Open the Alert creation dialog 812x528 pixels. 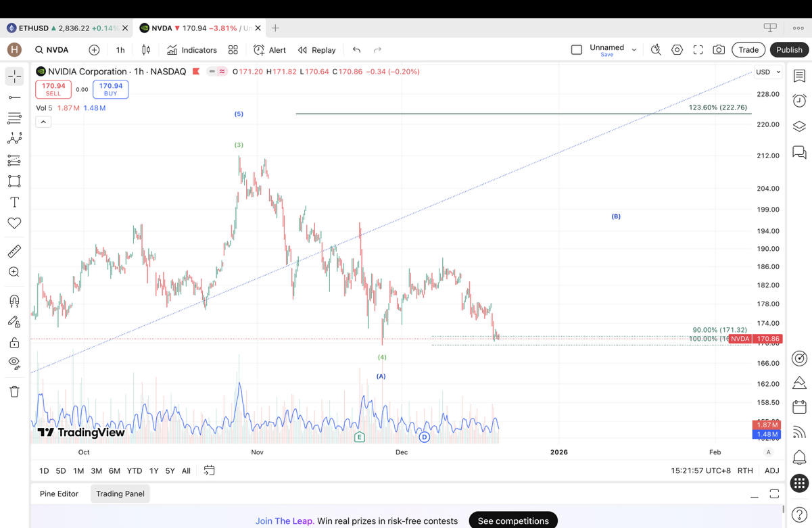tap(270, 50)
